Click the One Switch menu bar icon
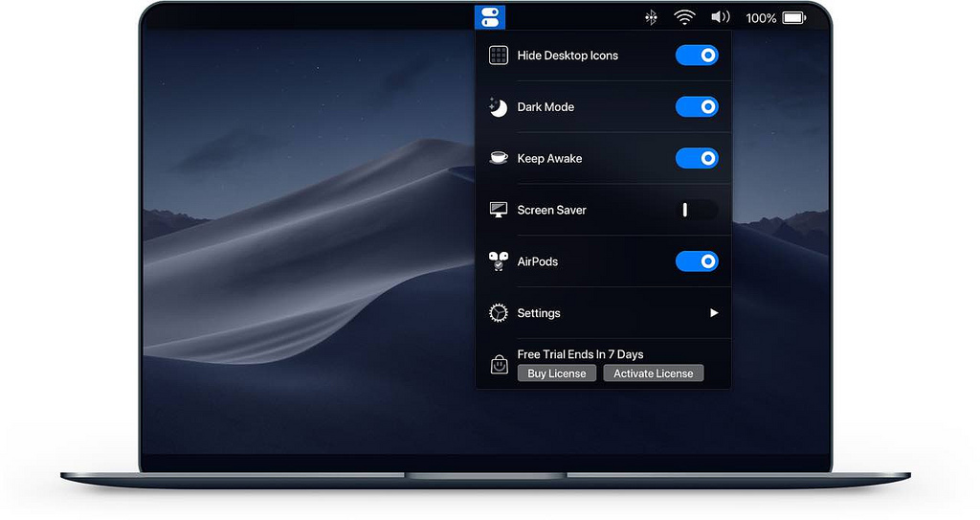This screenshot has width=980, height=520. pyautogui.click(x=489, y=17)
